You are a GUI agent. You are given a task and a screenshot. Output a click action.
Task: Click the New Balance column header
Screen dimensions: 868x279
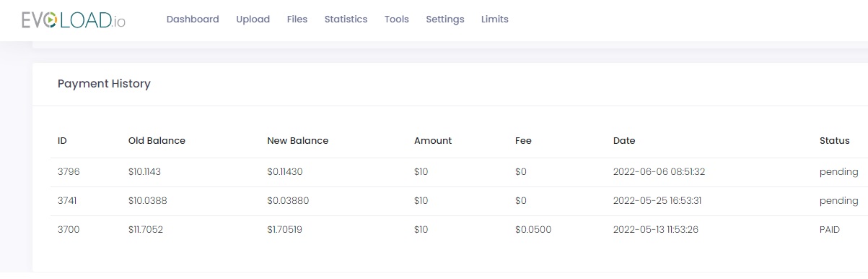[297, 141]
